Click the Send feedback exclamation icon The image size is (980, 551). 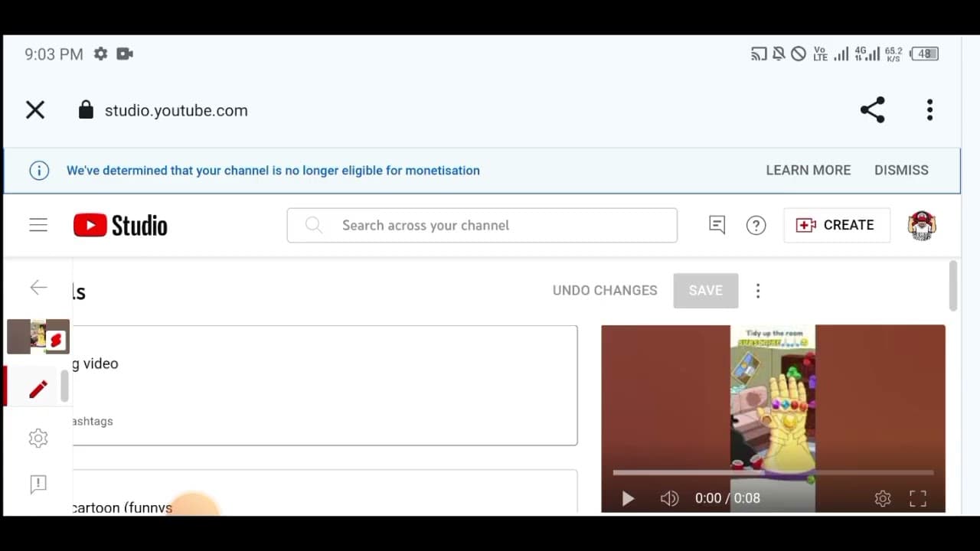click(x=38, y=484)
